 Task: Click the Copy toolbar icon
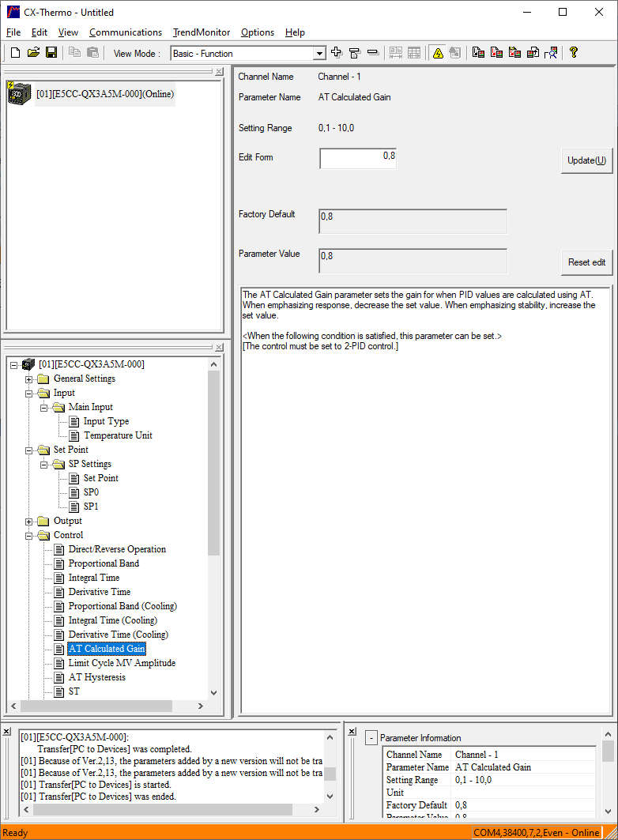tap(74, 52)
